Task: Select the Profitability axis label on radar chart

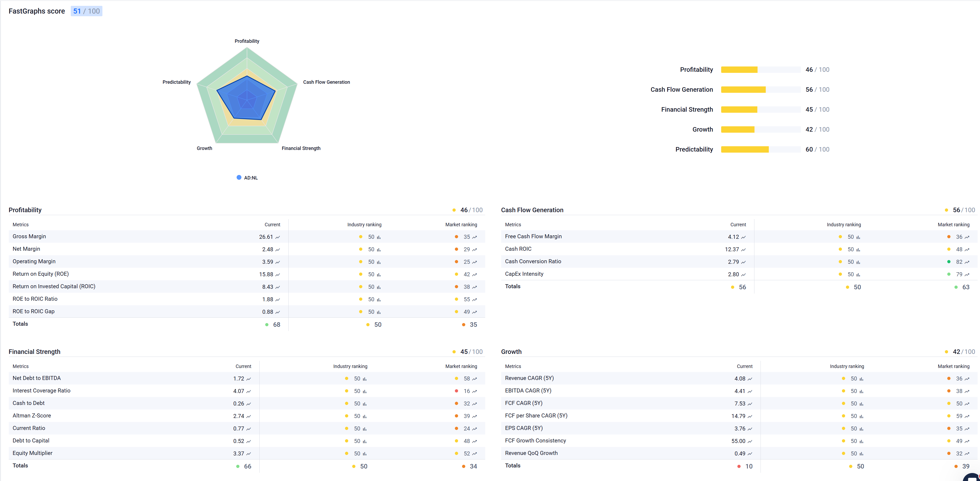Action: tap(247, 41)
